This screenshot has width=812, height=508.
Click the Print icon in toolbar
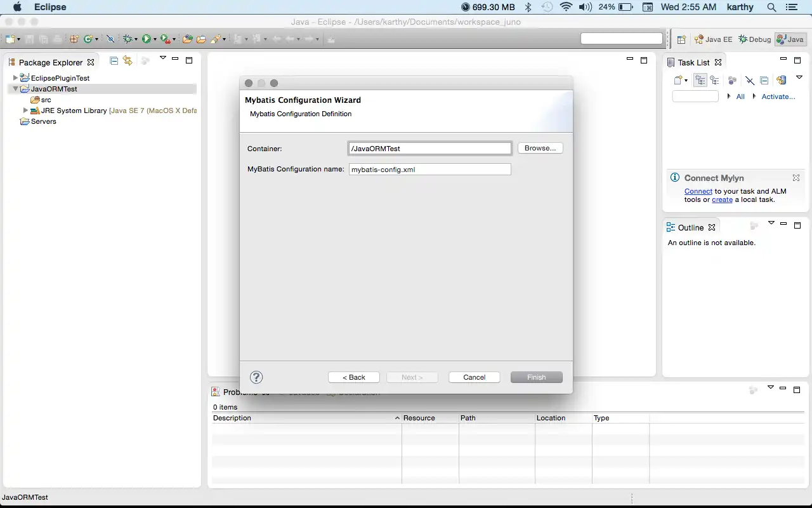(57, 39)
